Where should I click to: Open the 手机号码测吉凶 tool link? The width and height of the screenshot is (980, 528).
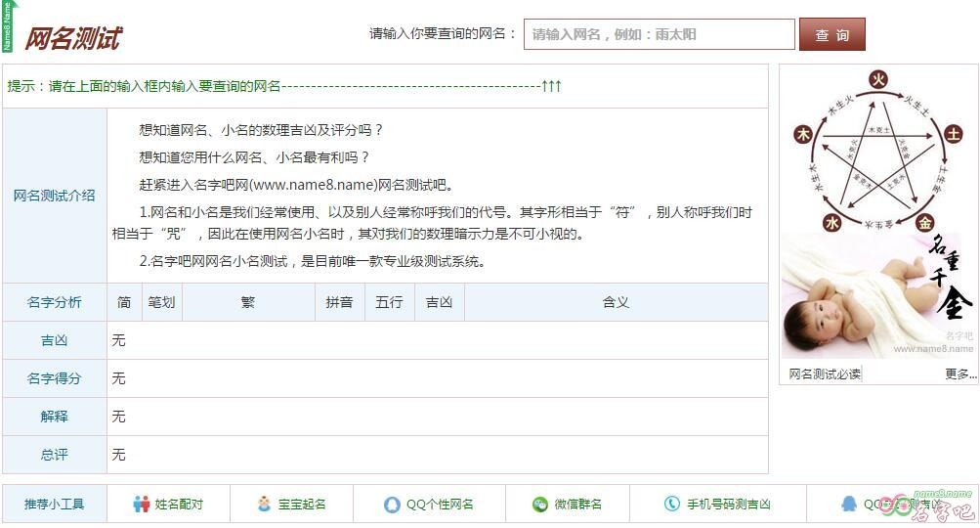click(x=728, y=505)
